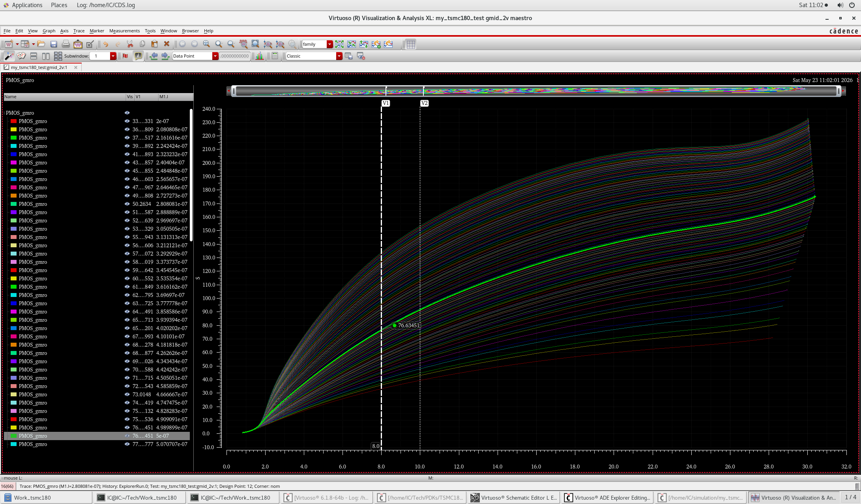
Task: Click the card layout subwindow icon
Action: [x=21, y=56]
